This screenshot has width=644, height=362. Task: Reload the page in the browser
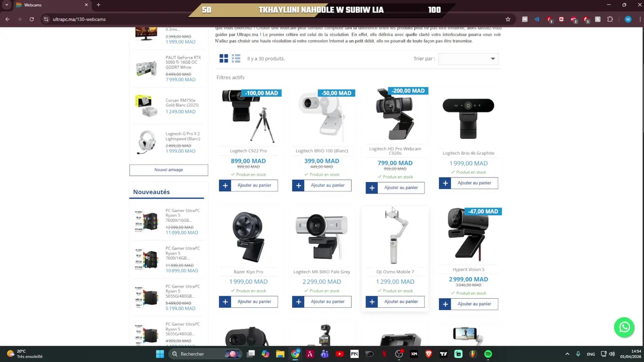pyautogui.click(x=32, y=19)
